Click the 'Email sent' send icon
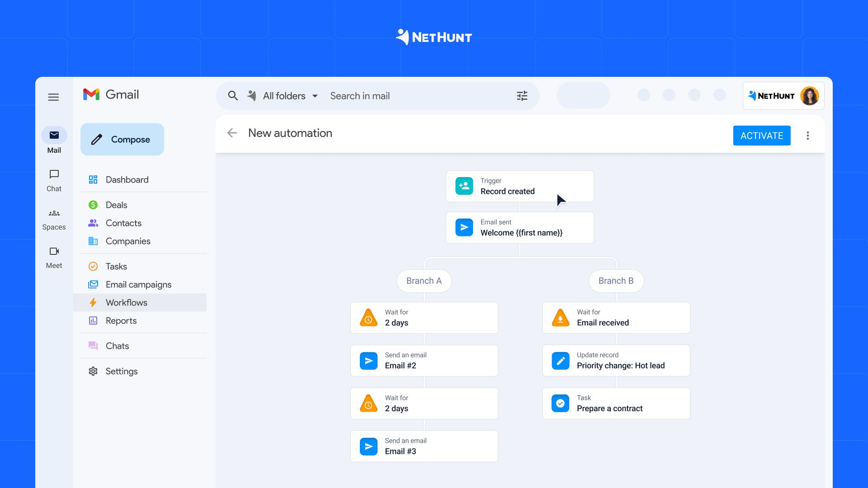 tap(465, 228)
